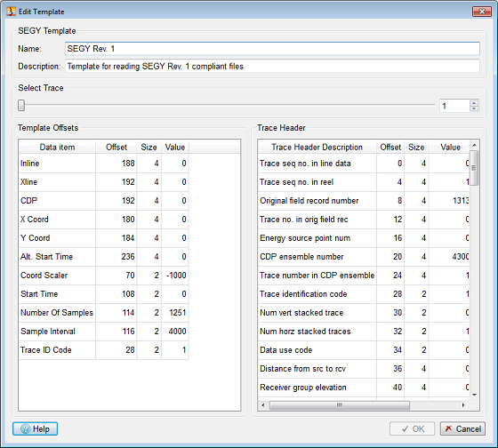Click the OK button

412,428
